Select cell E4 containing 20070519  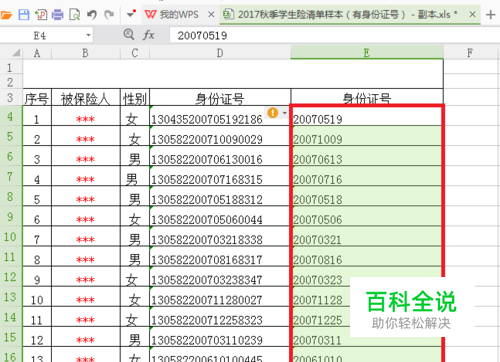[x=367, y=117]
